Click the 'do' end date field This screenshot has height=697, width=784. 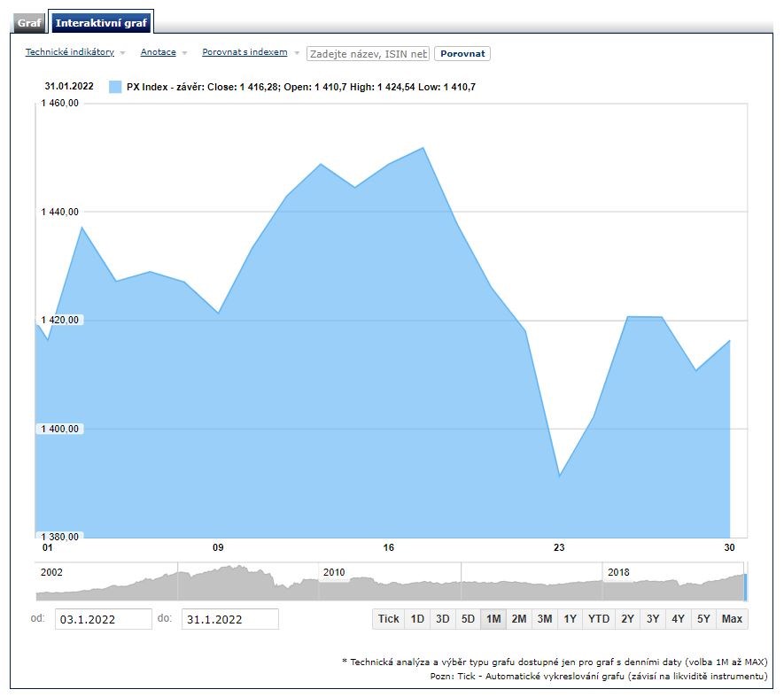coord(229,619)
